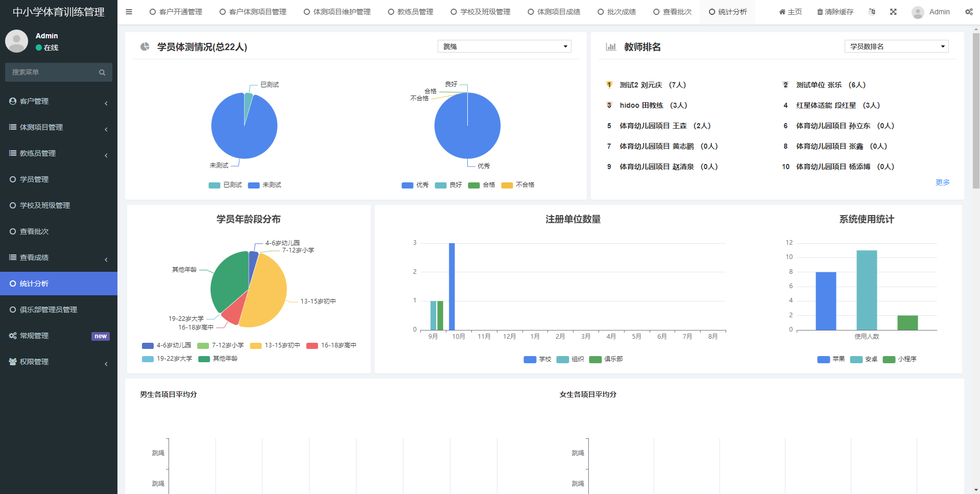Toggle the 俱乐部 legend in registration chart
This screenshot has height=494, width=980.
click(606, 359)
